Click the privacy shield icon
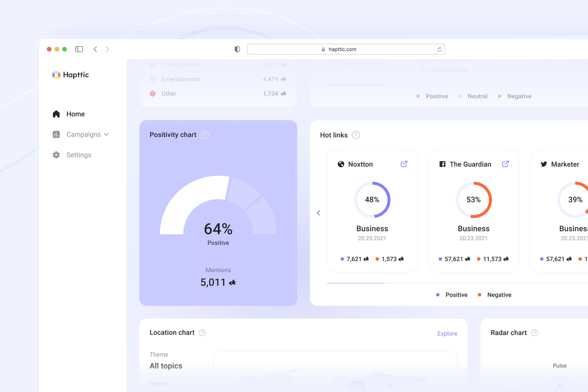 [237, 49]
